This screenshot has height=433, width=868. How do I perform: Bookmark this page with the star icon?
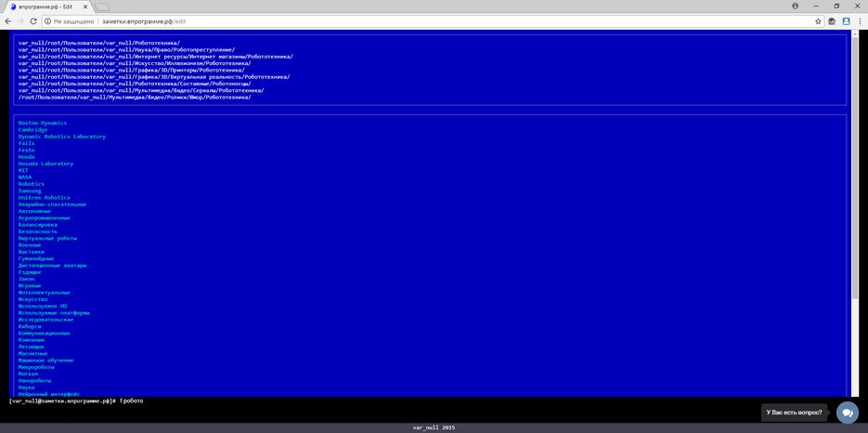[818, 21]
